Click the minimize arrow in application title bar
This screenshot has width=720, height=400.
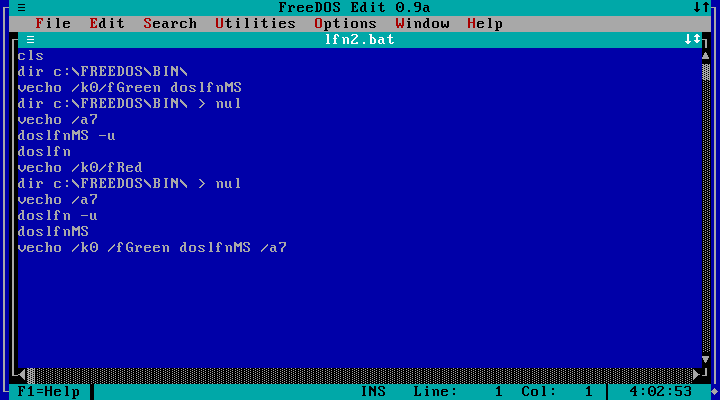point(697,7)
